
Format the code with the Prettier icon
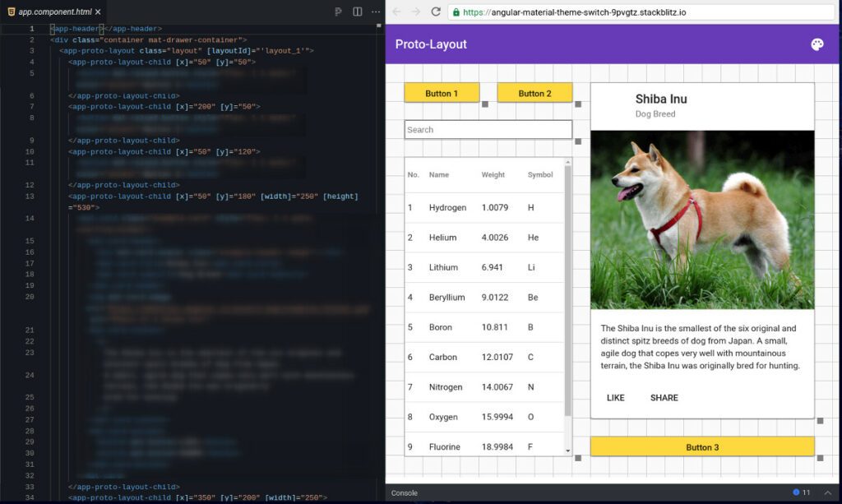tap(338, 12)
